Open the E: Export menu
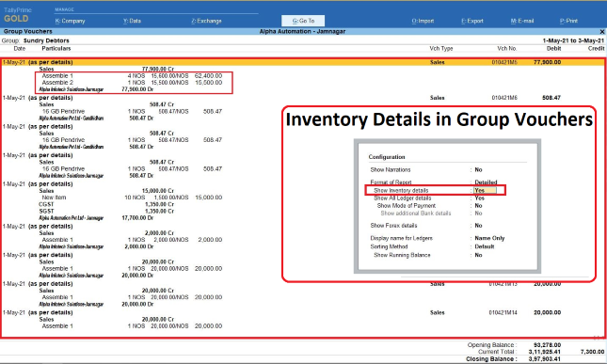This screenshot has height=364, width=607. 472,21
